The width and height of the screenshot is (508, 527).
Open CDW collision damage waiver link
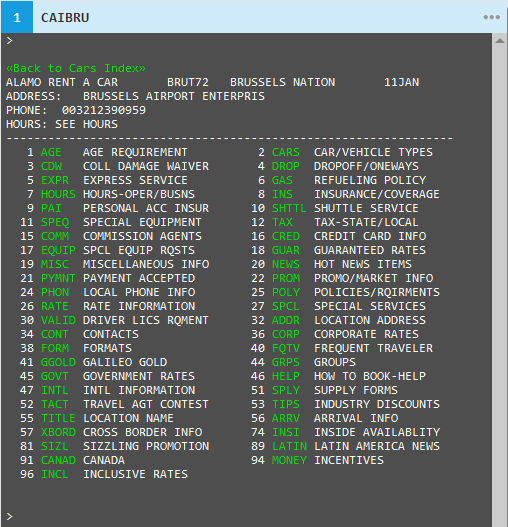point(51,166)
